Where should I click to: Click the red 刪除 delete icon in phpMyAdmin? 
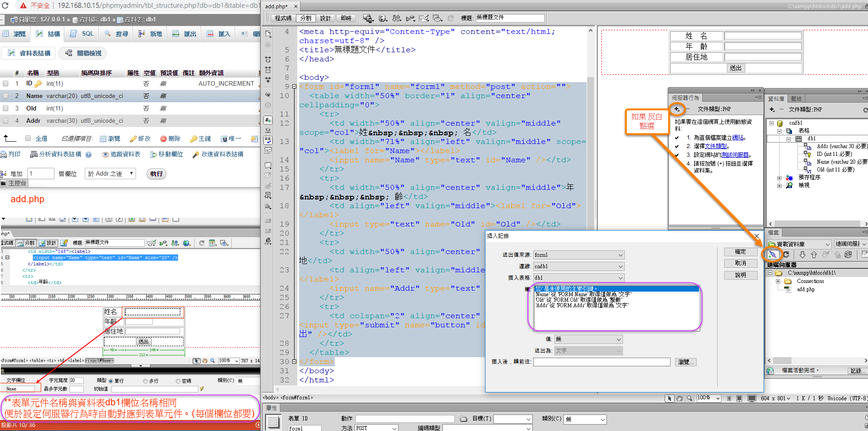tap(164, 138)
